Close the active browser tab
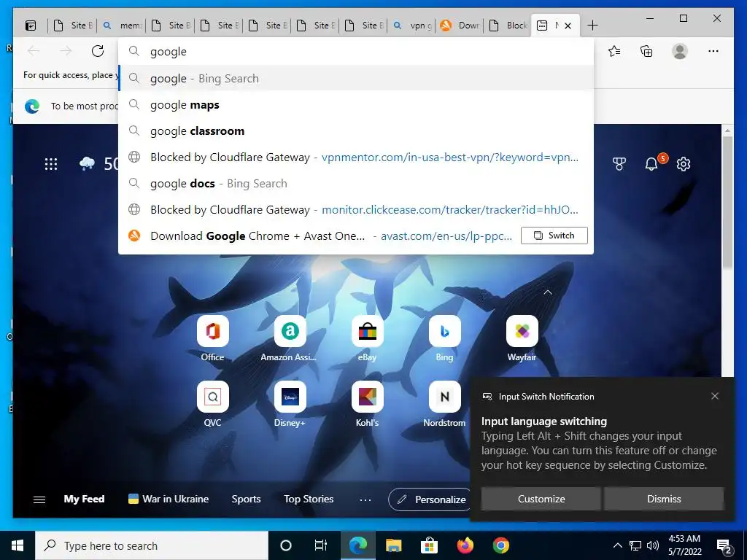The image size is (747, 560). pyautogui.click(x=568, y=26)
